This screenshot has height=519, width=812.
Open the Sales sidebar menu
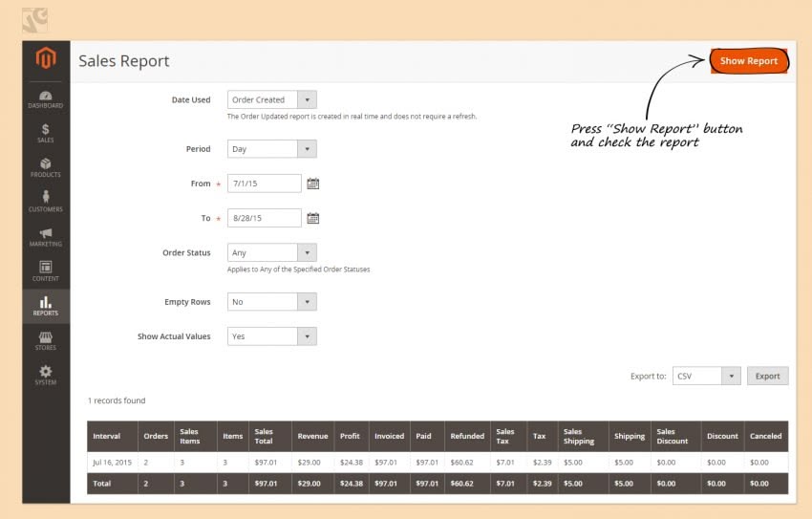46,133
